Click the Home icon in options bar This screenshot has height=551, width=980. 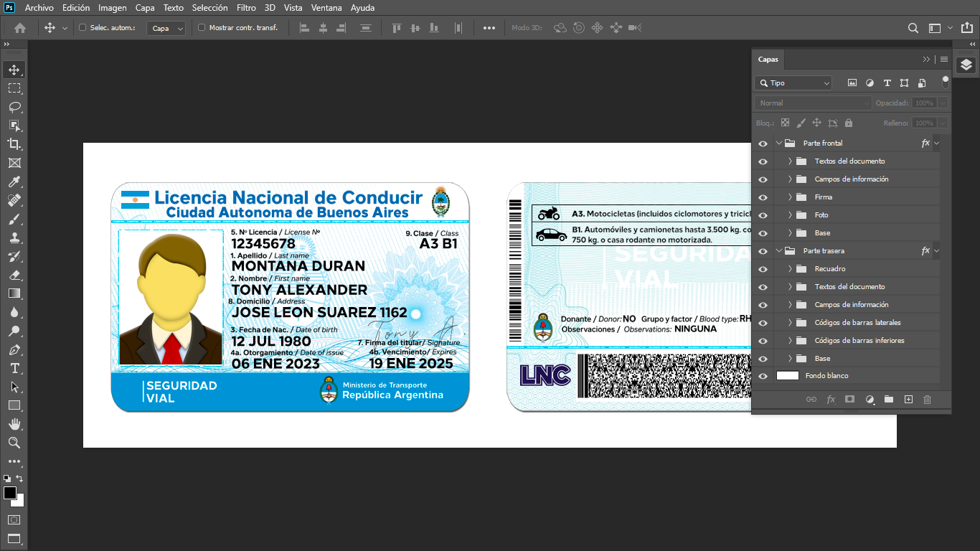pyautogui.click(x=20, y=28)
